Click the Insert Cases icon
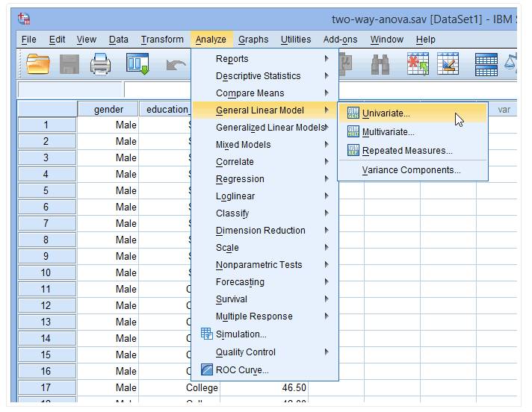Screen dimensions: 532x412 418,63
